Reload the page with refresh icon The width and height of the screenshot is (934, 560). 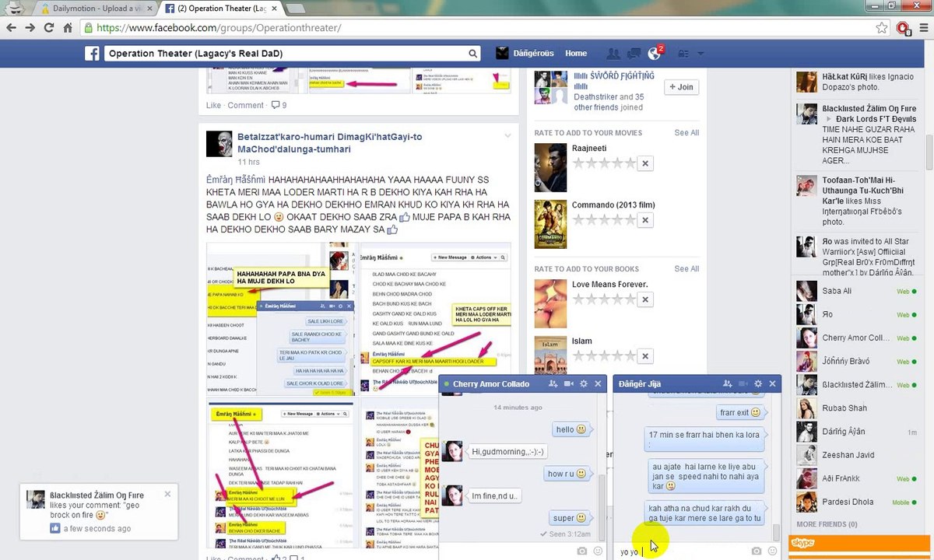[49, 27]
